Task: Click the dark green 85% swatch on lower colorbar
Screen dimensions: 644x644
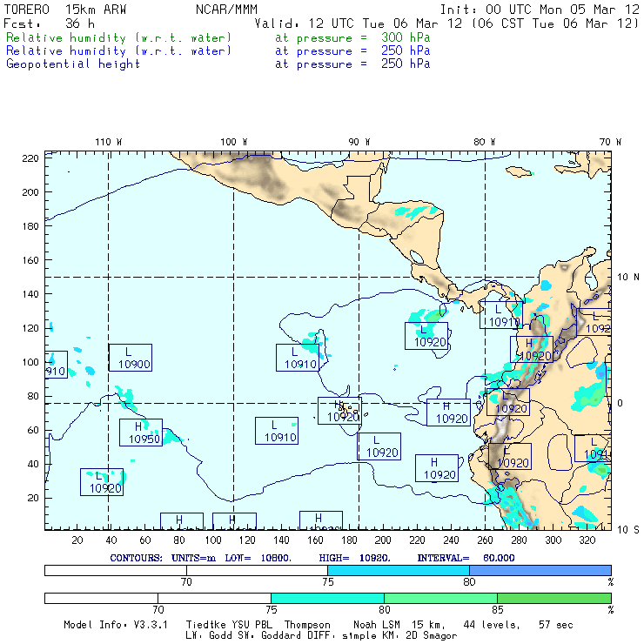Action: (x=553, y=599)
